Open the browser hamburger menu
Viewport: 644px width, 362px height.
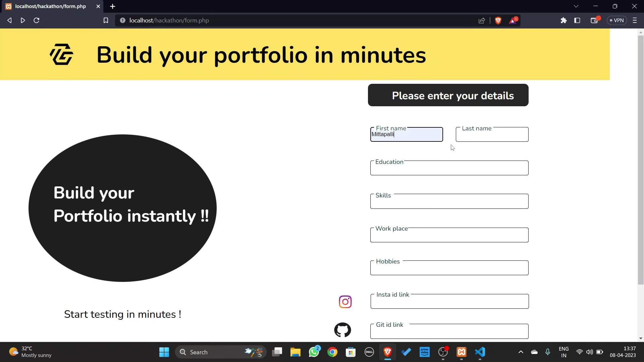pyautogui.click(x=635, y=20)
